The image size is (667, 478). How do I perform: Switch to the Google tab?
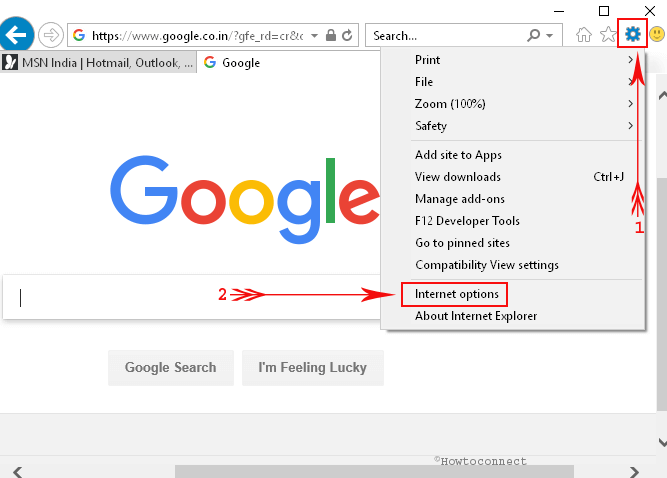click(288, 63)
